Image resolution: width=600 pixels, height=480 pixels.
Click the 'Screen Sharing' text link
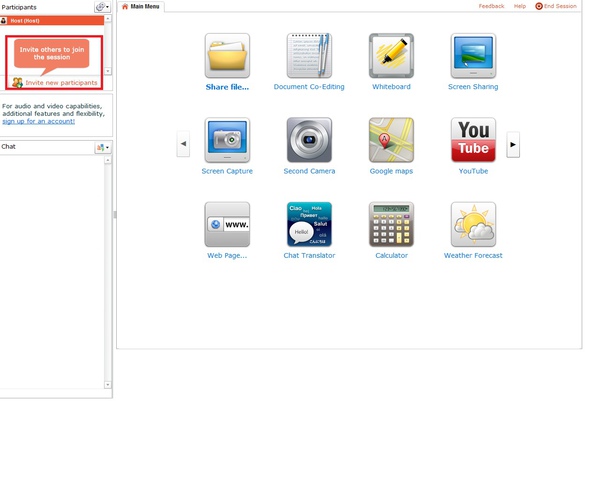tap(473, 87)
